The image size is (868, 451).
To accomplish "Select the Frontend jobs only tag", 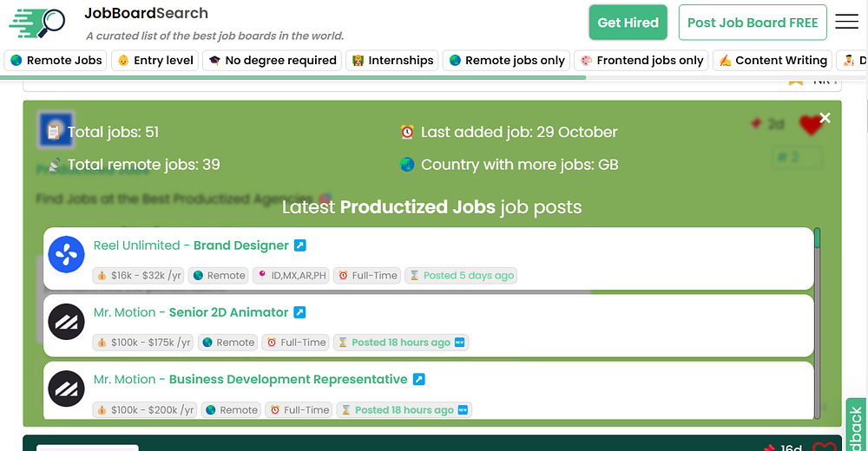I will tap(641, 61).
